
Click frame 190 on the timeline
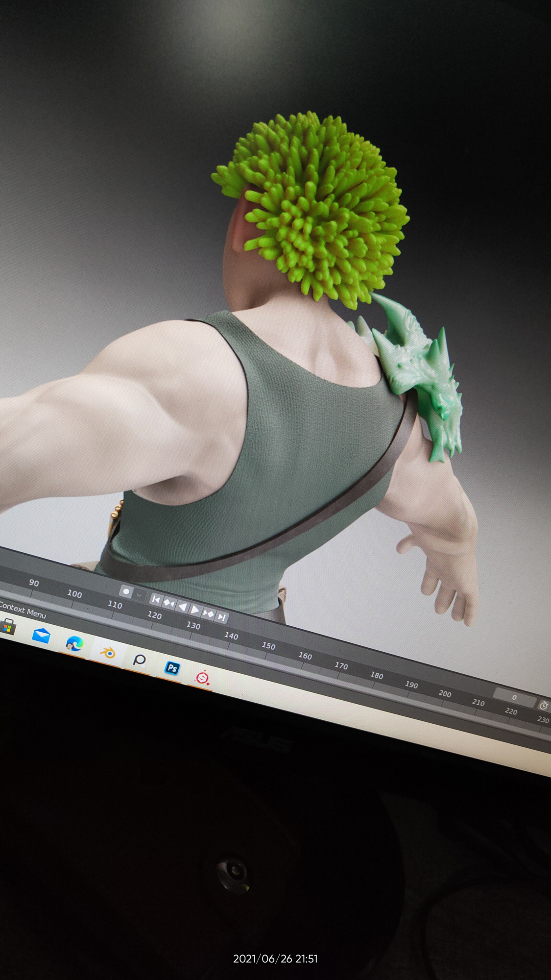click(411, 685)
